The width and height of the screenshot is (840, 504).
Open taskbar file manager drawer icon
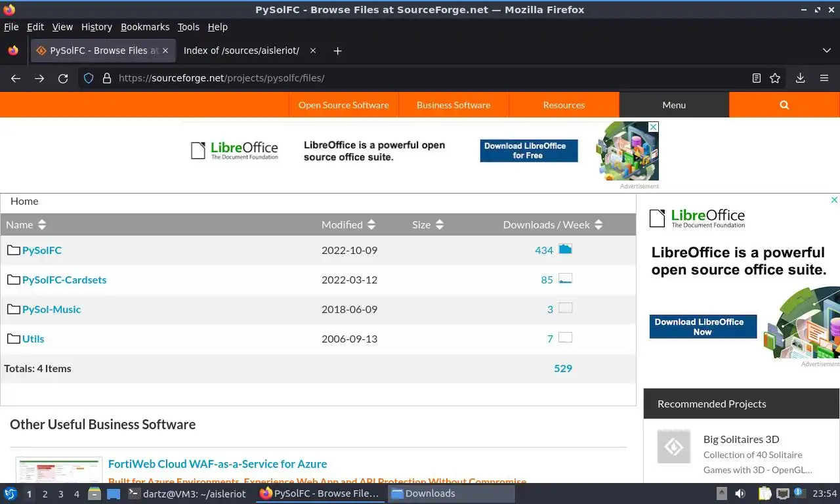click(x=94, y=493)
